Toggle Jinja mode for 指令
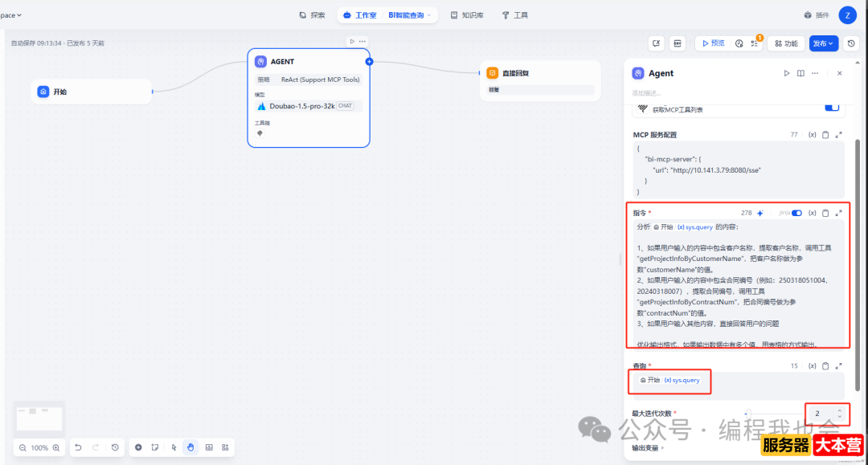 (x=796, y=213)
